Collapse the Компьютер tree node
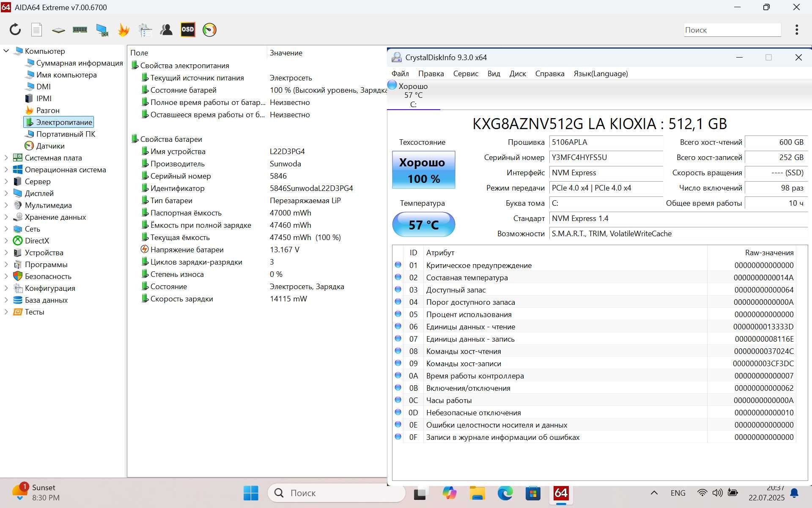Screen dimensions: 812x508 click(6, 51)
